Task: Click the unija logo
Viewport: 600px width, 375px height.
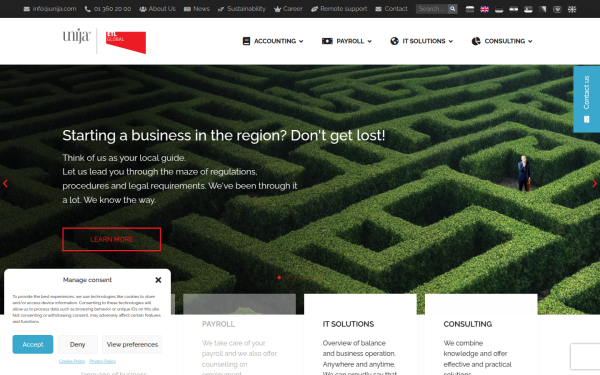Action: (77, 36)
